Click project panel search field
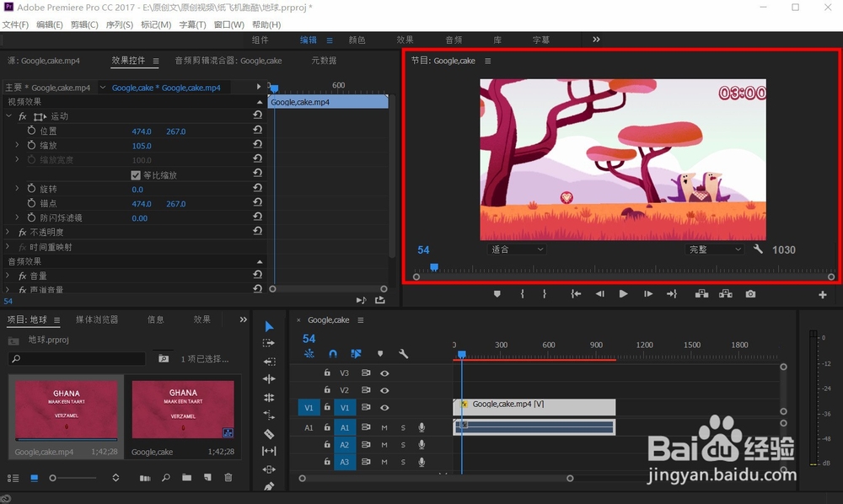Viewport: 843px width, 504px height. [x=77, y=358]
